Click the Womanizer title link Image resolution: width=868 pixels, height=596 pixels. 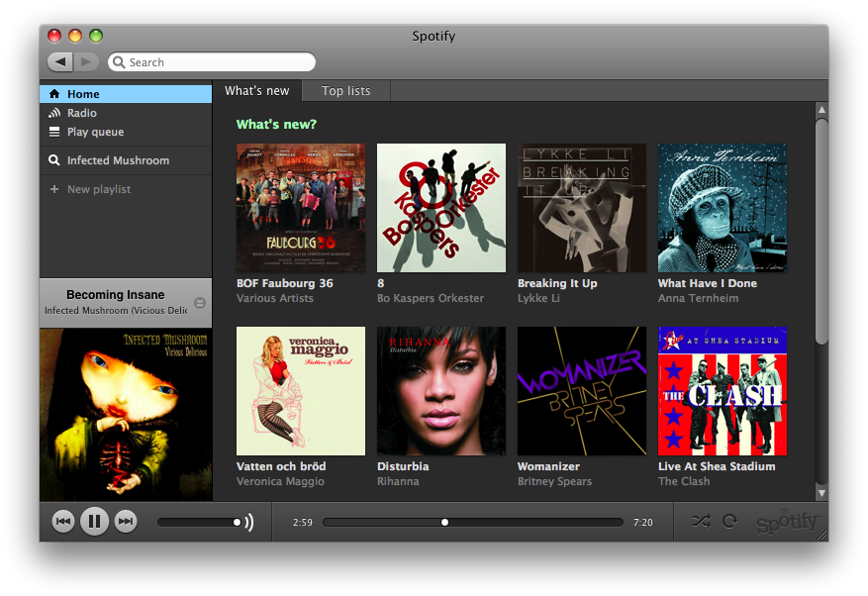coord(548,466)
